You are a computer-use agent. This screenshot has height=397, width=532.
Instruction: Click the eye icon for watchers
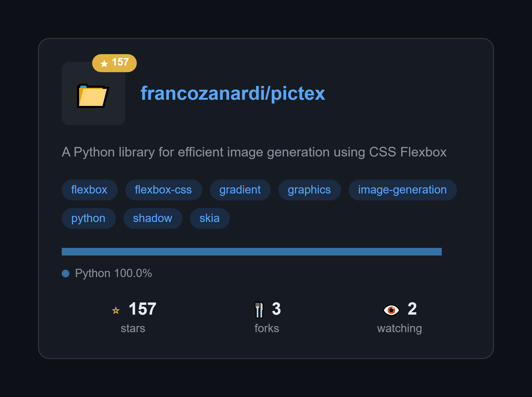pyautogui.click(x=391, y=310)
